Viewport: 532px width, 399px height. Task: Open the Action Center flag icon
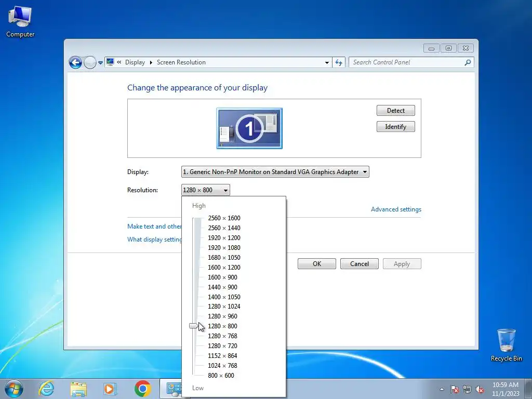[454, 389]
